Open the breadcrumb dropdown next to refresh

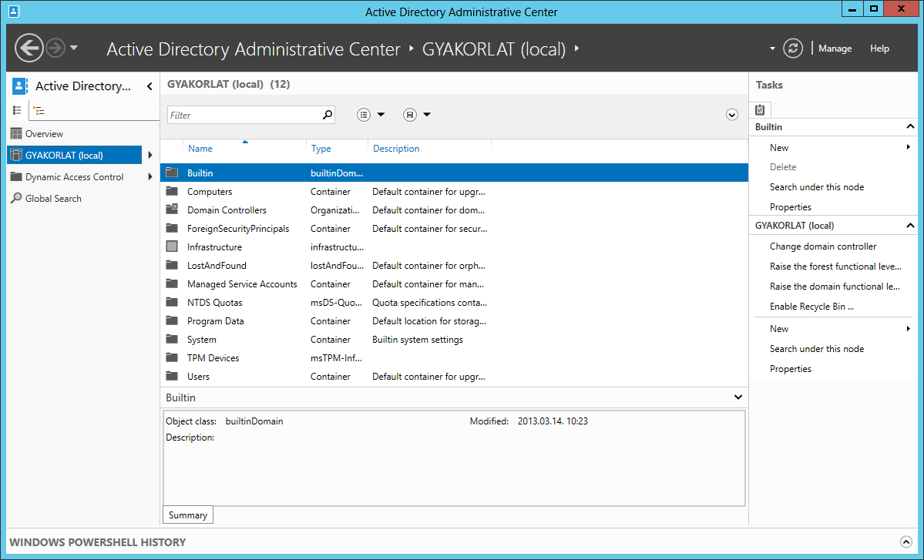pos(772,49)
